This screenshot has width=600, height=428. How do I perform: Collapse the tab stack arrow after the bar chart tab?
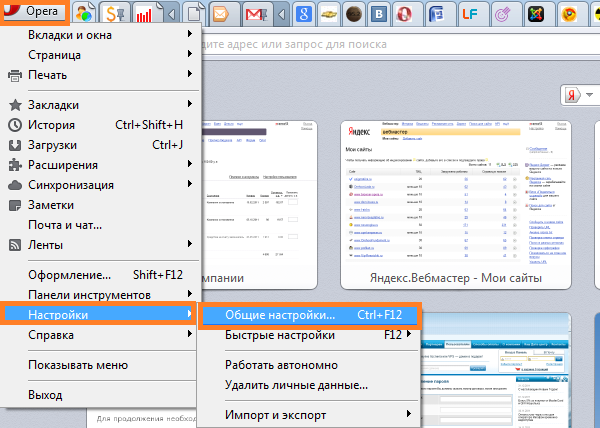(x=172, y=15)
